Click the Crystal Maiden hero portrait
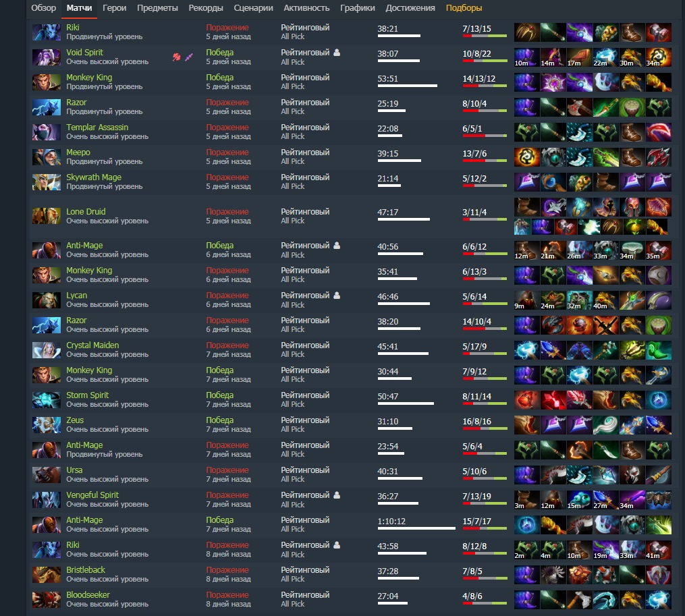Image resolution: width=685 pixels, height=616 pixels. point(47,350)
